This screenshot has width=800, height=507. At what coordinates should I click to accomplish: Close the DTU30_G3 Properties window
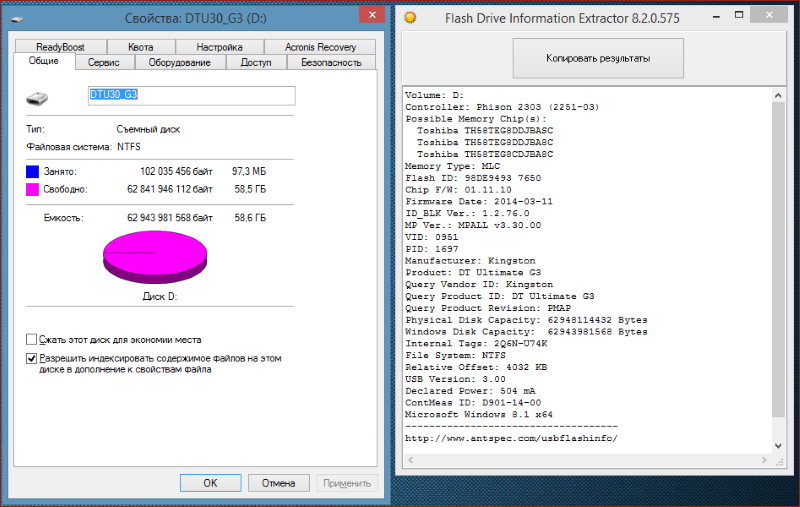[x=372, y=15]
